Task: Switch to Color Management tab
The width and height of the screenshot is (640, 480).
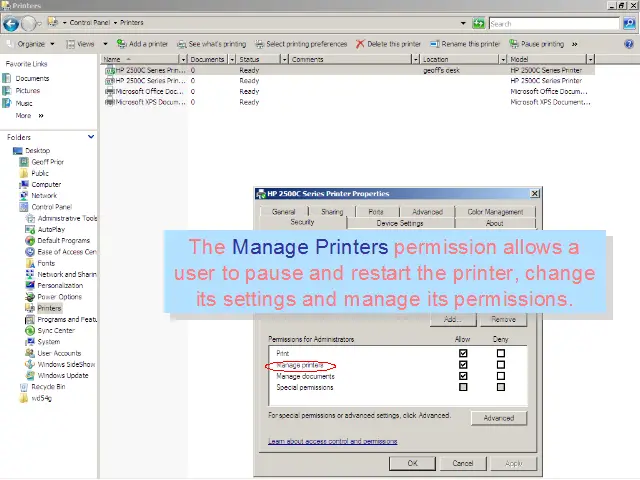Action: click(x=495, y=212)
